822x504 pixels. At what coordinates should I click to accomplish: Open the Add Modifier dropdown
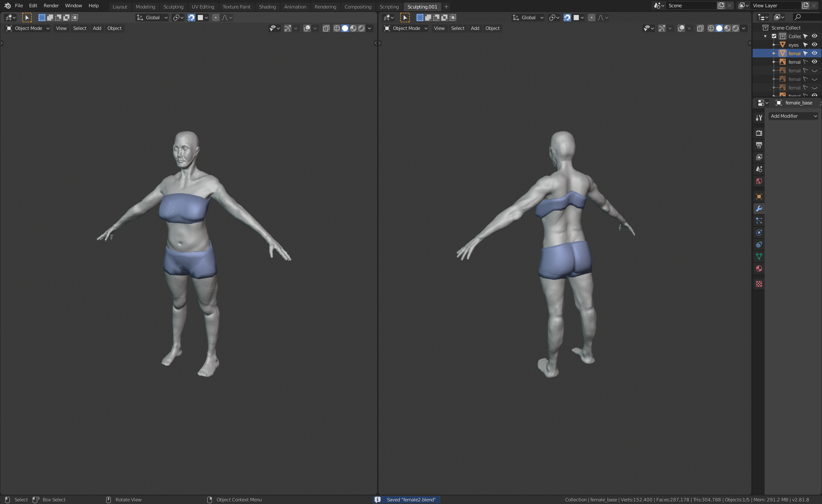[793, 116]
